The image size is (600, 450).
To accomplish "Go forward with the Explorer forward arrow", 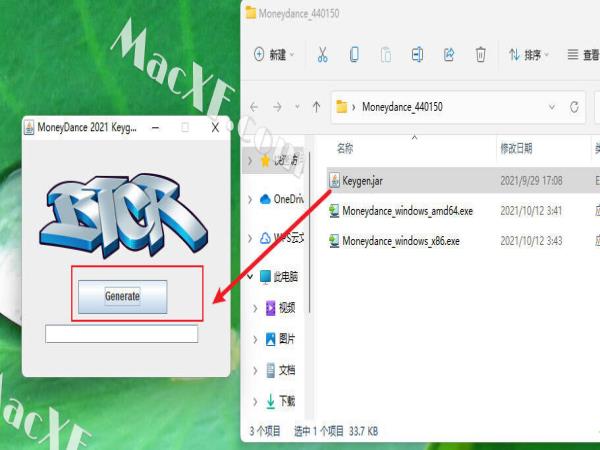I will (277, 107).
